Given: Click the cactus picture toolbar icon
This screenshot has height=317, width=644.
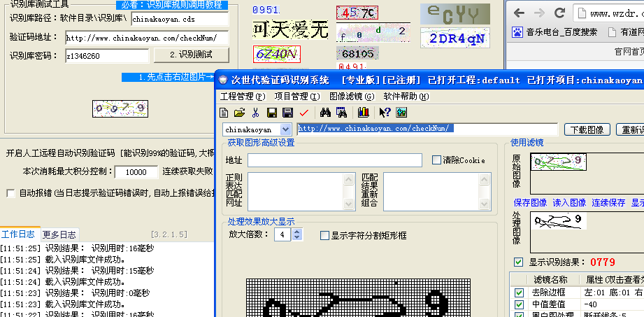Looking at the screenshot, I should [x=401, y=112].
